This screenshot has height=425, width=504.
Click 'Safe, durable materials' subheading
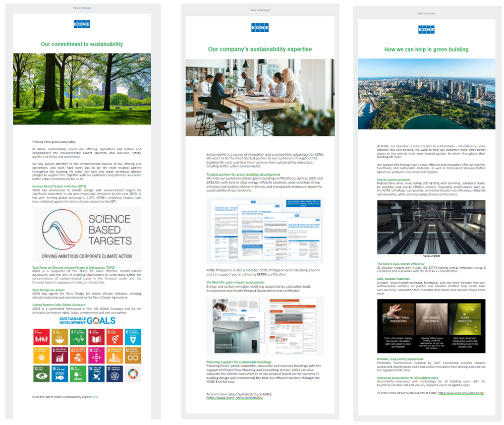point(393,279)
